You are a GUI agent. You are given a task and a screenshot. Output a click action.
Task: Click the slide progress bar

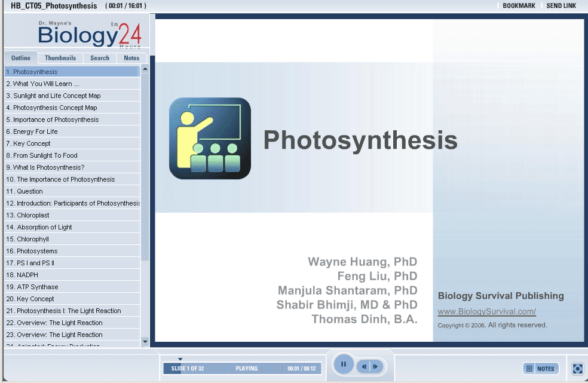tap(242, 369)
